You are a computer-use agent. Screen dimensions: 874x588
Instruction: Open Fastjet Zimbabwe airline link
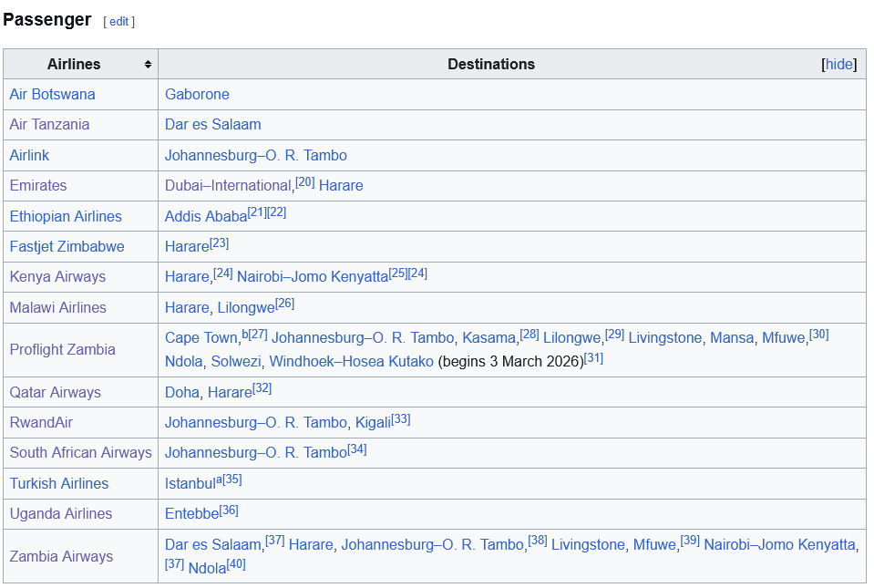[x=67, y=247]
